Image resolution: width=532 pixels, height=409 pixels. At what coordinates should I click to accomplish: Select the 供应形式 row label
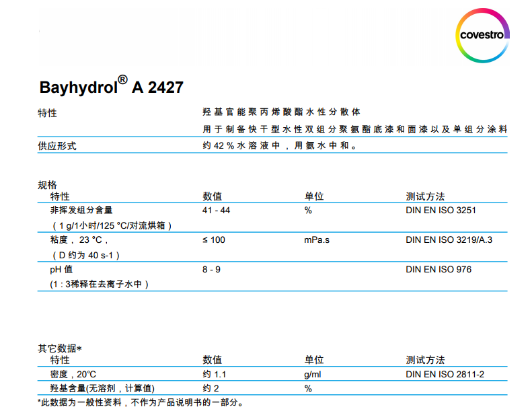[56, 146]
